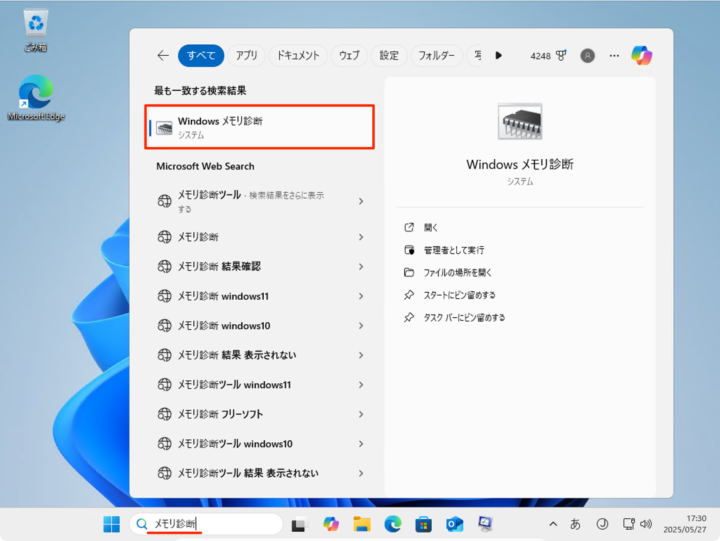Switch to the アプリ filter tab
720x541 pixels.
click(x=247, y=56)
